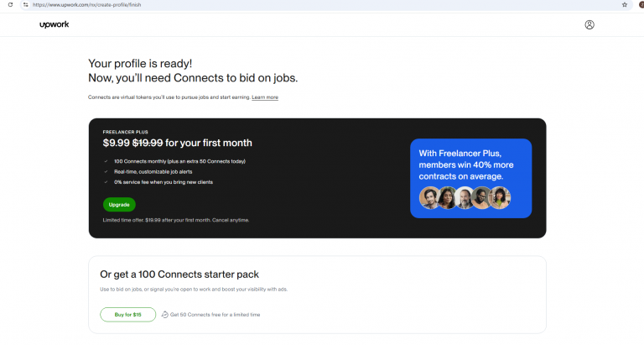Click the 'Use to bid on jobs' description text
This screenshot has width=644, height=345.
194,289
